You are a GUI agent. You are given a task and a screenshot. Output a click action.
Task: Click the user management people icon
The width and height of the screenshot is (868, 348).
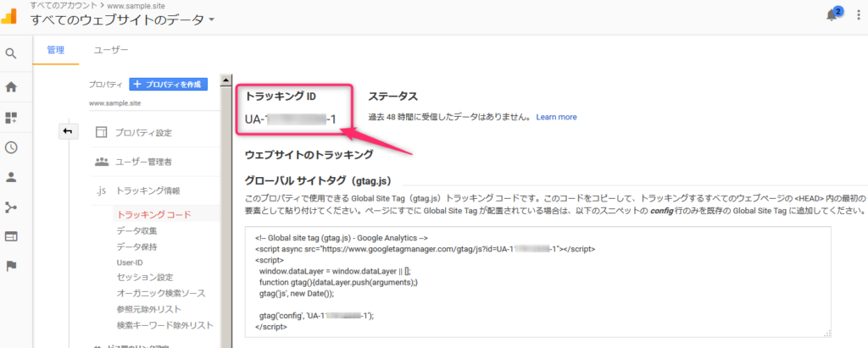(101, 162)
